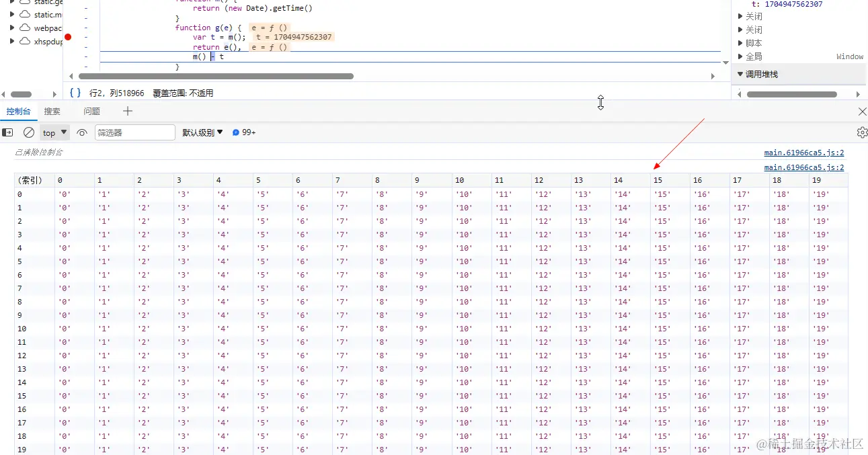Screen dimensions: 868x455
Task: Add a new drawer tab with plus icon
Action: (128, 111)
